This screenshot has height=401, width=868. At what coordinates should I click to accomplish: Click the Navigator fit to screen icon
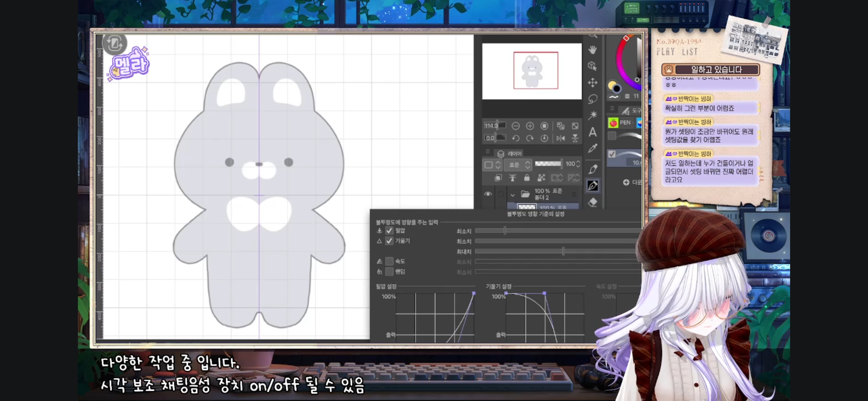tap(560, 126)
